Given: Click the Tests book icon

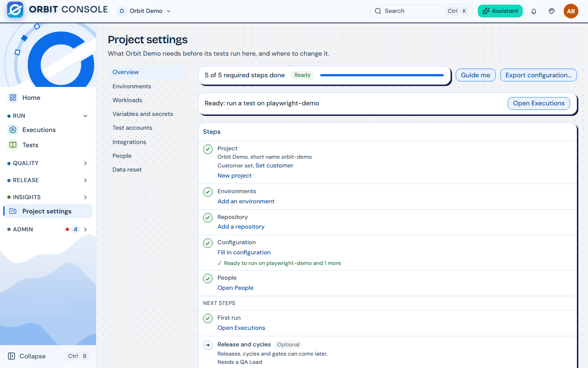Looking at the screenshot, I should pyautogui.click(x=13, y=145).
